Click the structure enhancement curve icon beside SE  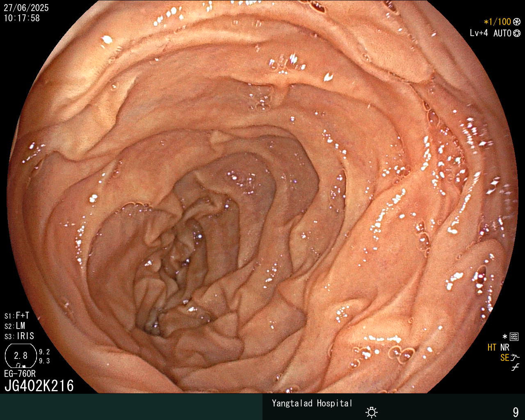[515, 358]
